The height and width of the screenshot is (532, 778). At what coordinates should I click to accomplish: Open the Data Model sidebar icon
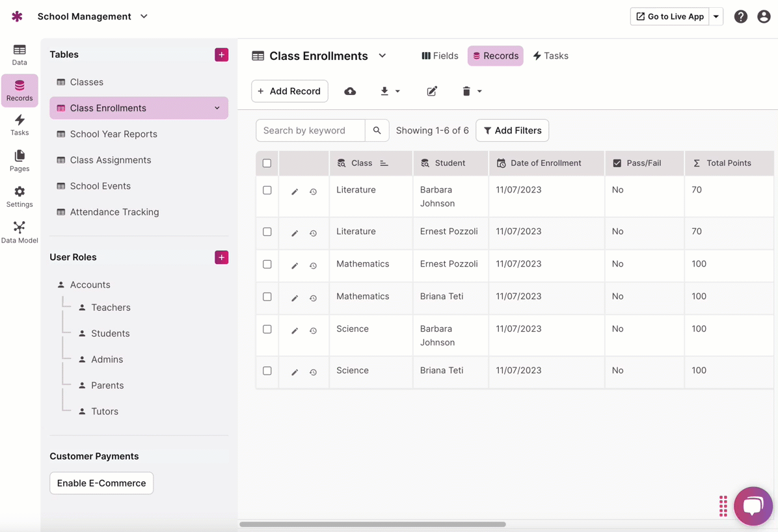(x=20, y=232)
